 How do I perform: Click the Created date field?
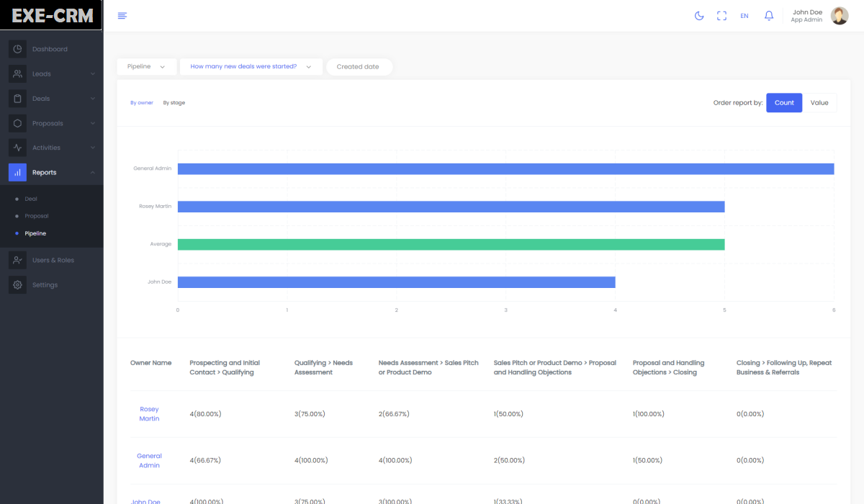[x=359, y=67]
